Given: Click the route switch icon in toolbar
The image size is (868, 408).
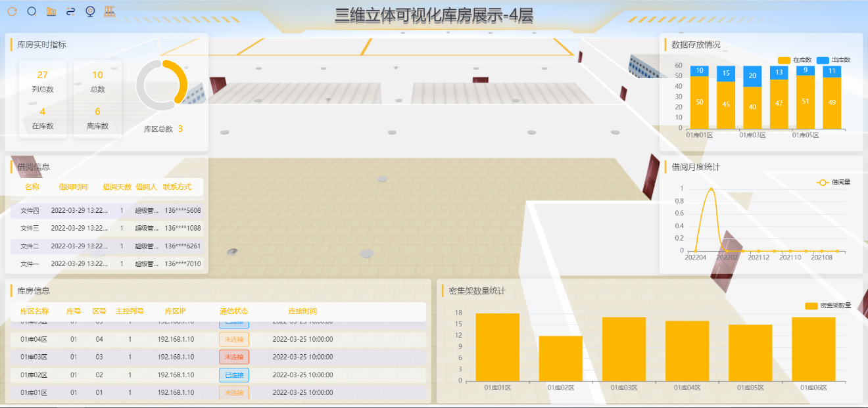Looking at the screenshot, I should [x=71, y=11].
